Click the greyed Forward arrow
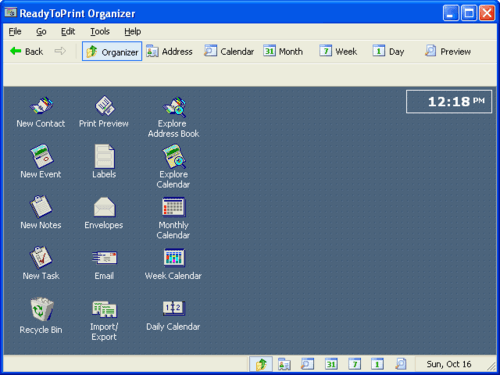Viewport: 500px width, 375px height. 60,51
